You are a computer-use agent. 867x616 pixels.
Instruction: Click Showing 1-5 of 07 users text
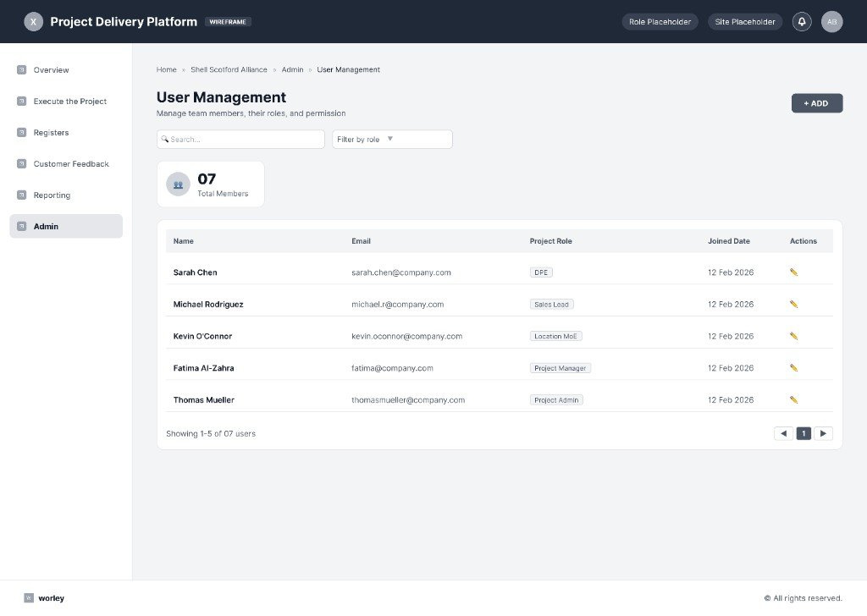[211, 434]
